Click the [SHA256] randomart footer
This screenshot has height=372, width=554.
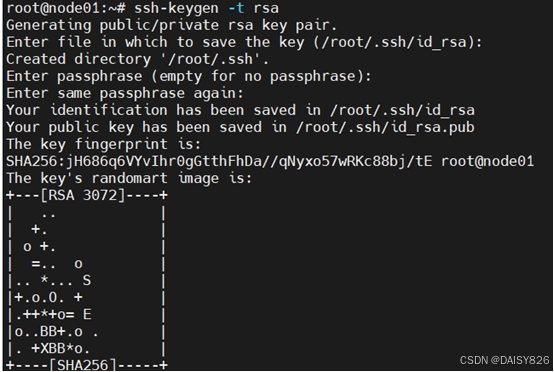click(83, 365)
